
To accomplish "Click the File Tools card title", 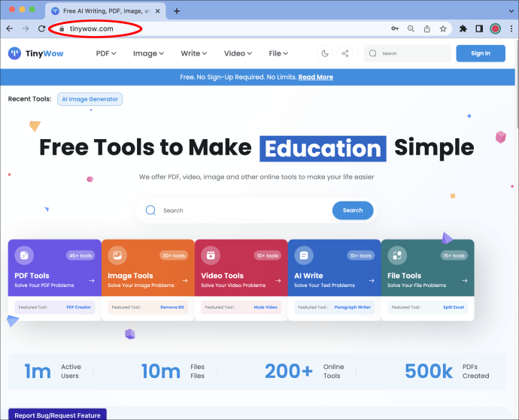I will [x=404, y=276].
